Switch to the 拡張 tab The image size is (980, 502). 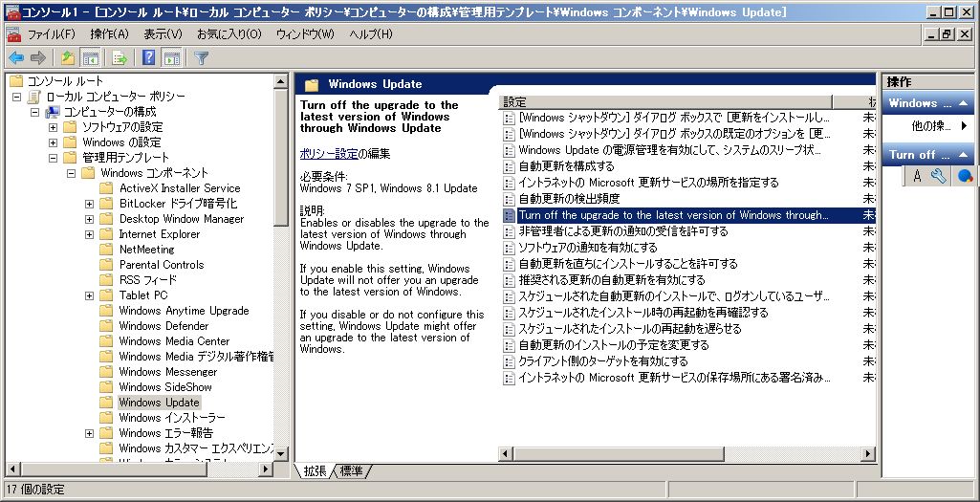coord(315,471)
